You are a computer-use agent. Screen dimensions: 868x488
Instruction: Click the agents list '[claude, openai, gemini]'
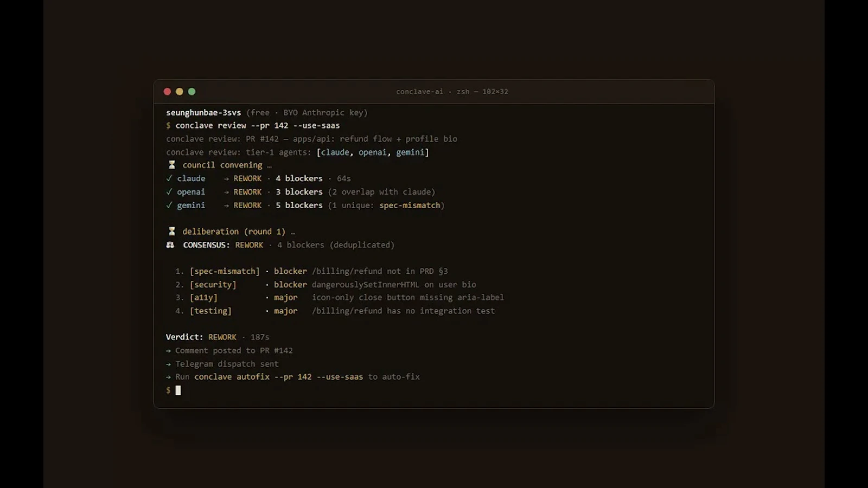click(373, 152)
